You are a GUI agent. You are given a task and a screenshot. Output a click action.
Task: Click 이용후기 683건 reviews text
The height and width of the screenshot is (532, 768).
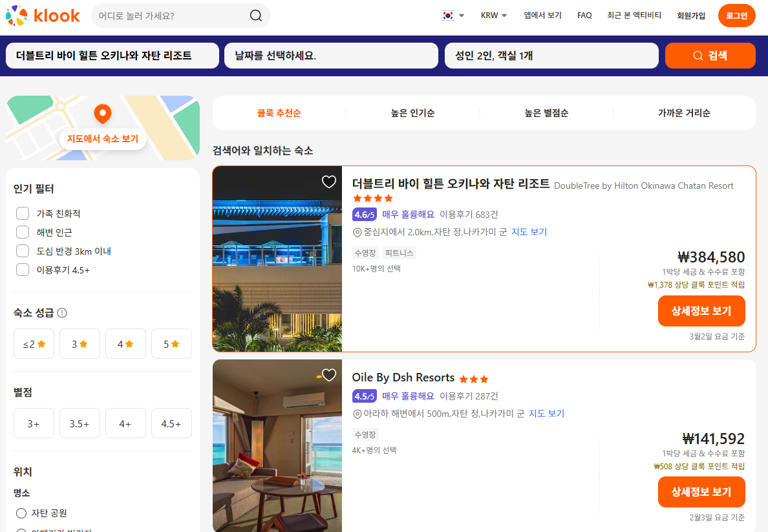pos(469,215)
